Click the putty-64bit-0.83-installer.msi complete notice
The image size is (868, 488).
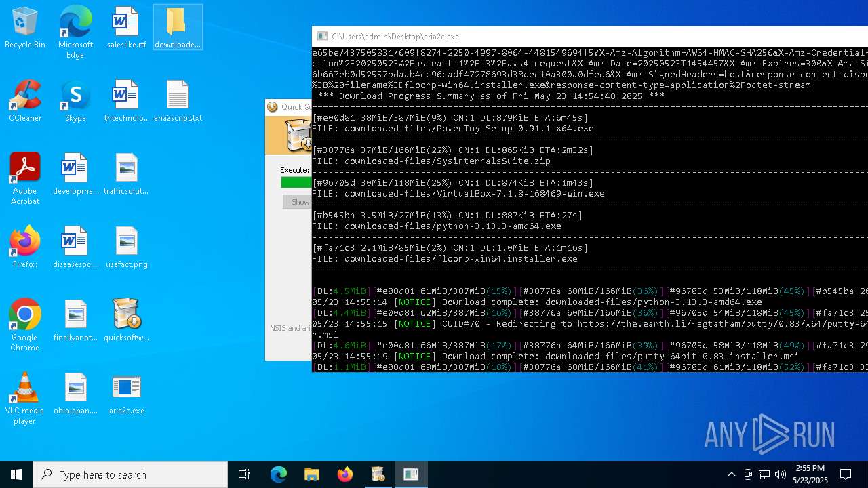(x=556, y=357)
